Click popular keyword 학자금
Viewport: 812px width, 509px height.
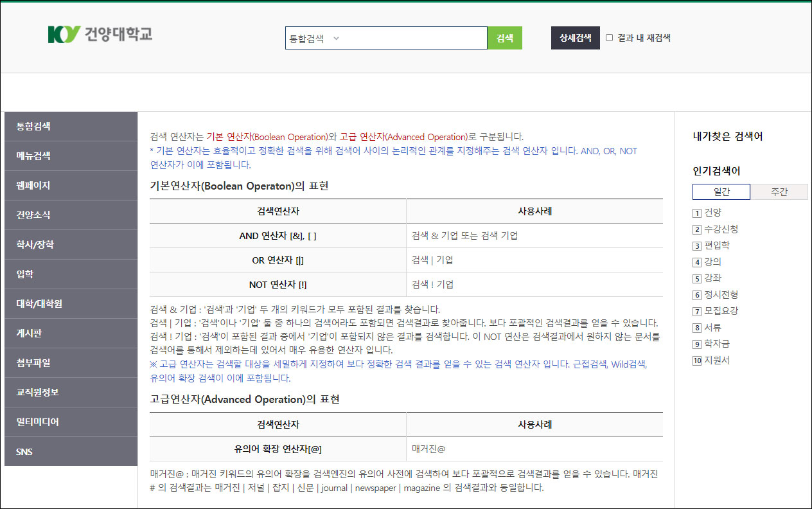point(717,344)
